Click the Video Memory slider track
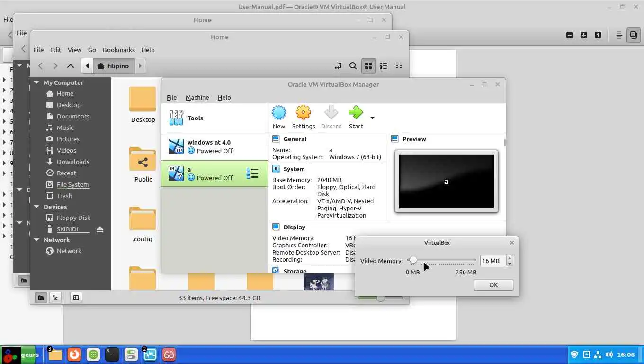This screenshot has width=644, height=364. pyautogui.click(x=441, y=260)
